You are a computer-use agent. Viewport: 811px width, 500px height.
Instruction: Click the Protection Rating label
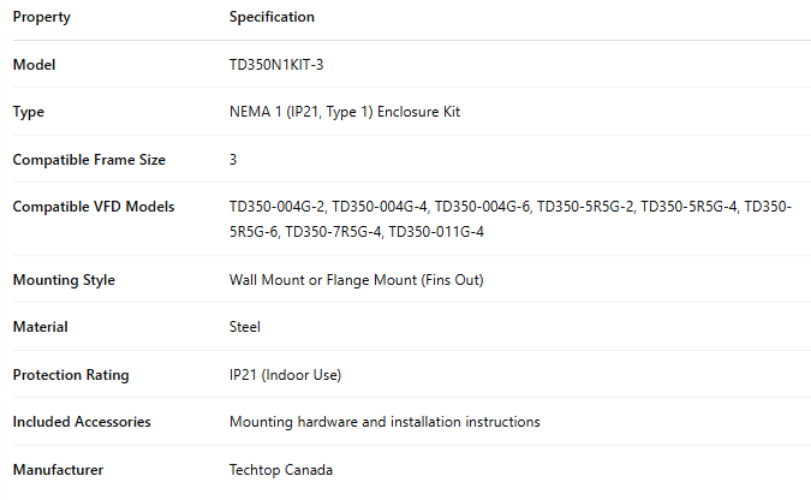coord(70,375)
